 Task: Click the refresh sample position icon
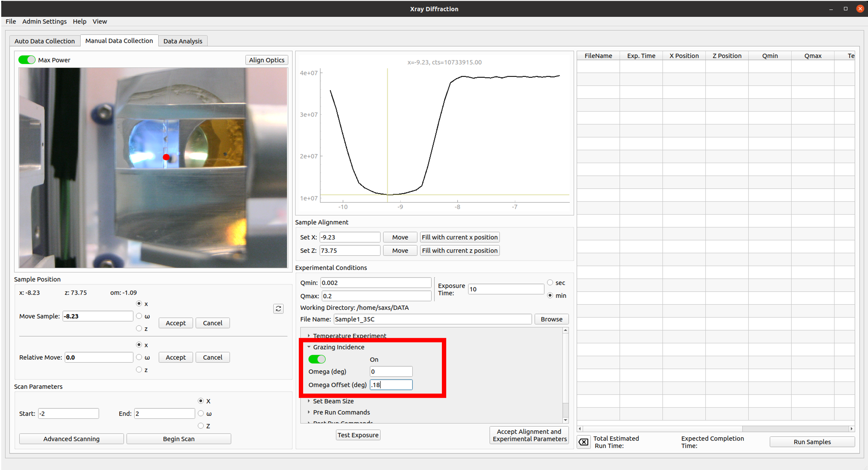tap(278, 309)
